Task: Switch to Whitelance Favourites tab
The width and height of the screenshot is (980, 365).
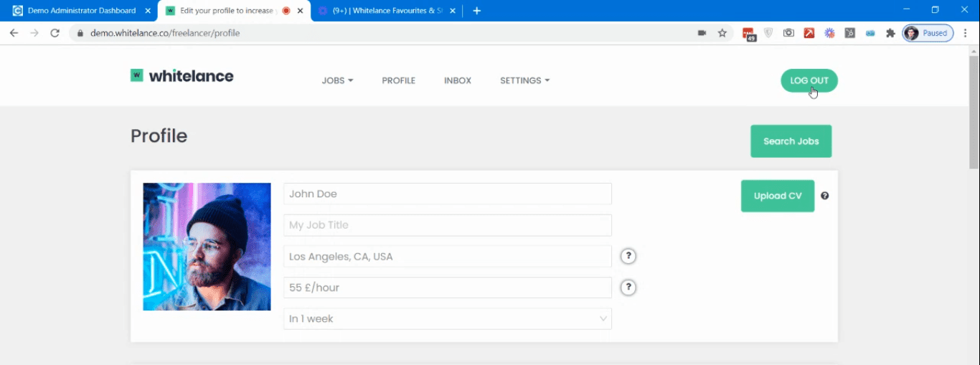Action: coord(387,11)
